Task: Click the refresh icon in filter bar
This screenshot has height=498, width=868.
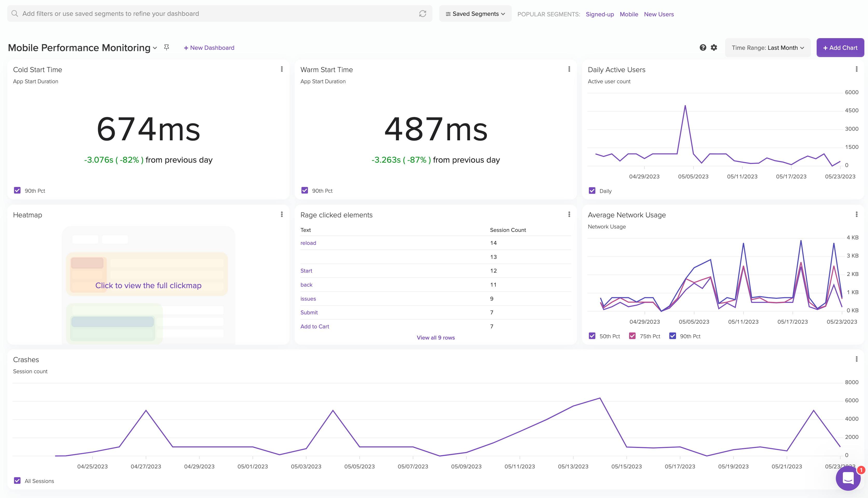Action: (422, 14)
